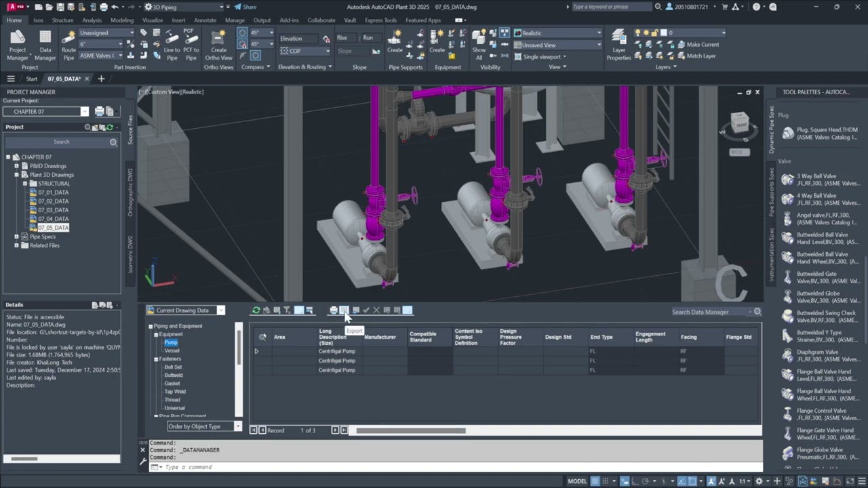This screenshot has width=868, height=488.
Task: Pick the 3 Way Ball Valve palette item
Action: point(819,180)
